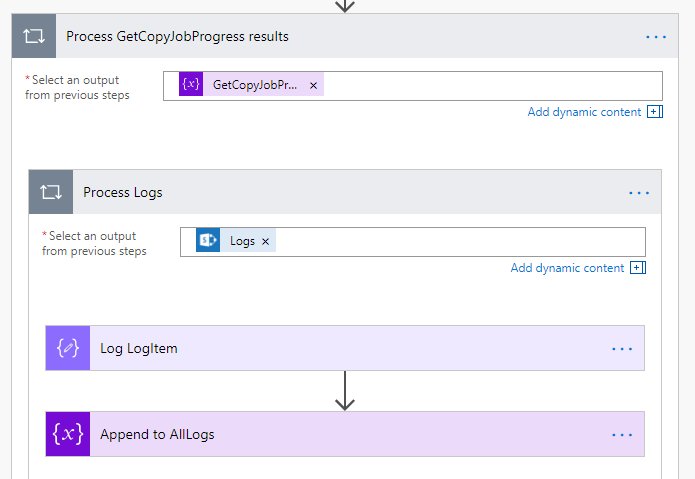Screen dimensions: 695x479
Task: Remove the GetCopyJobProgress token
Action: pyautogui.click(x=313, y=86)
